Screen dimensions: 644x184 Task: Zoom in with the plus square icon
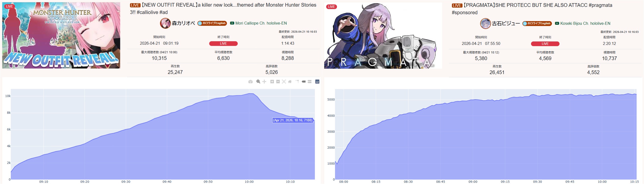(272, 82)
